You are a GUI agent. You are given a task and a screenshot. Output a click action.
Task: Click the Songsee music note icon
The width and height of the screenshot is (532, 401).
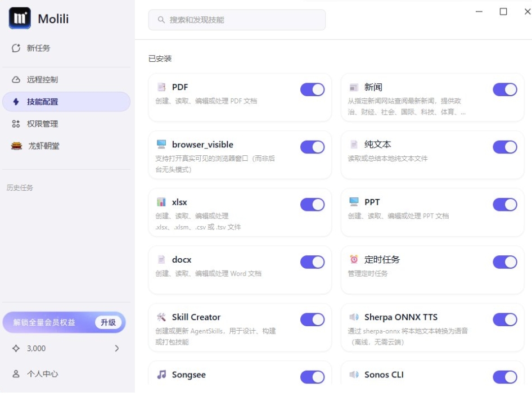coord(161,375)
